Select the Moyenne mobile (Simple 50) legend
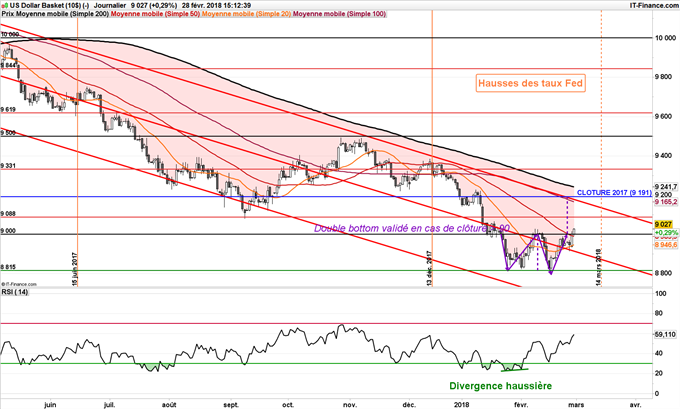Viewport: 680px width, 409px height. click(x=155, y=14)
